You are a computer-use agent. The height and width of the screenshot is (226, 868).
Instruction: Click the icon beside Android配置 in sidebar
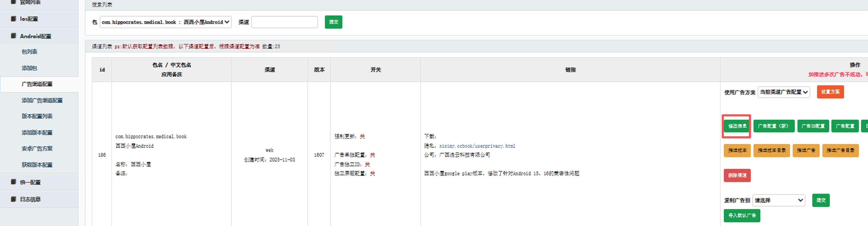(14, 36)
